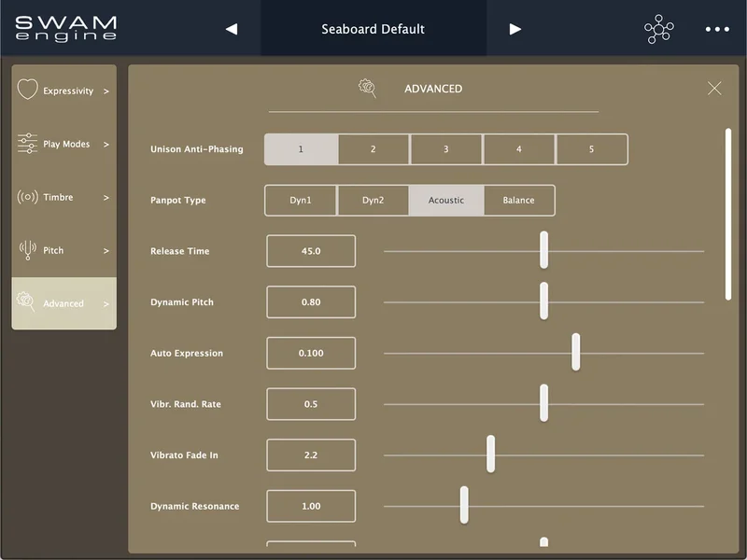
Task: Click the Vibrato Fade In value field 2.2
Action: coord(311,455)
